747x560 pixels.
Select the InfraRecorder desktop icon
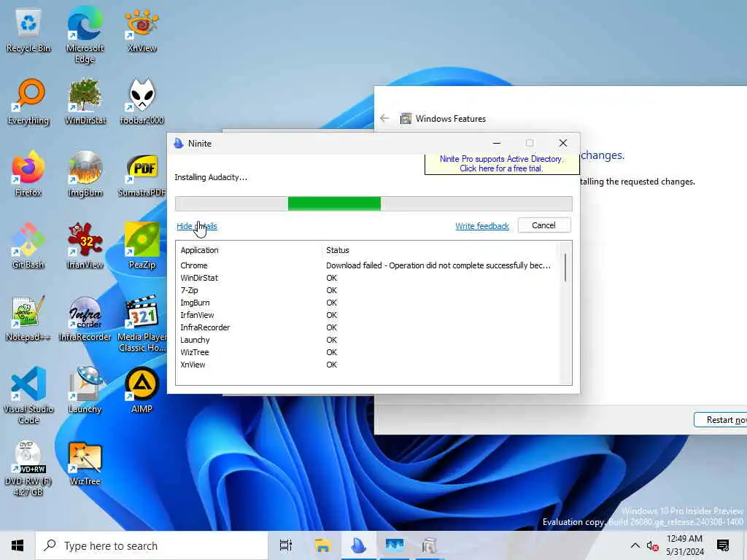[85, 319]
